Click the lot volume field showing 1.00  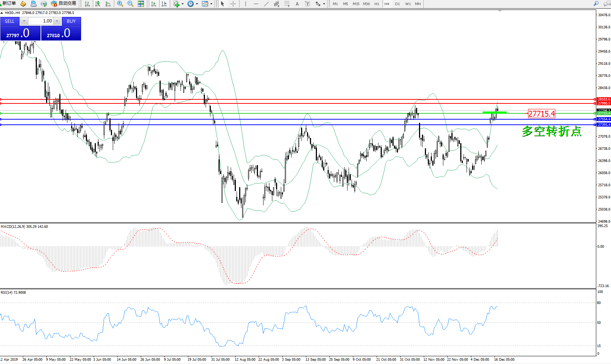point(41,21)
